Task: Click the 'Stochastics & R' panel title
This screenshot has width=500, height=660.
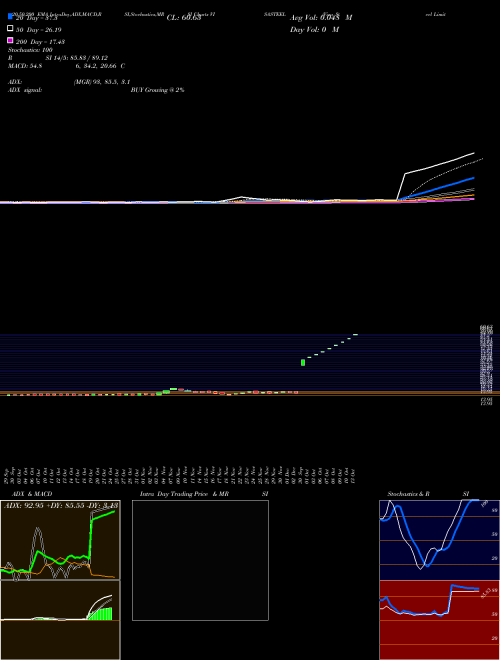Action: pos(408,494)
